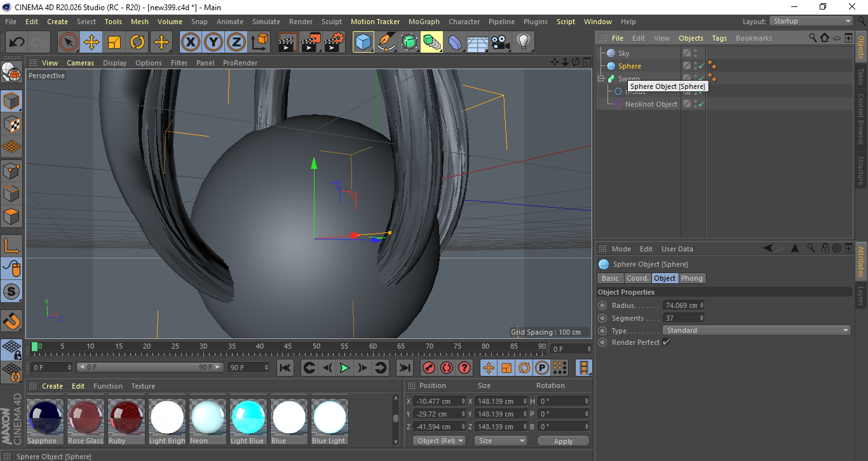Play animation forward

pyautogui.click(x=344, y=368)
